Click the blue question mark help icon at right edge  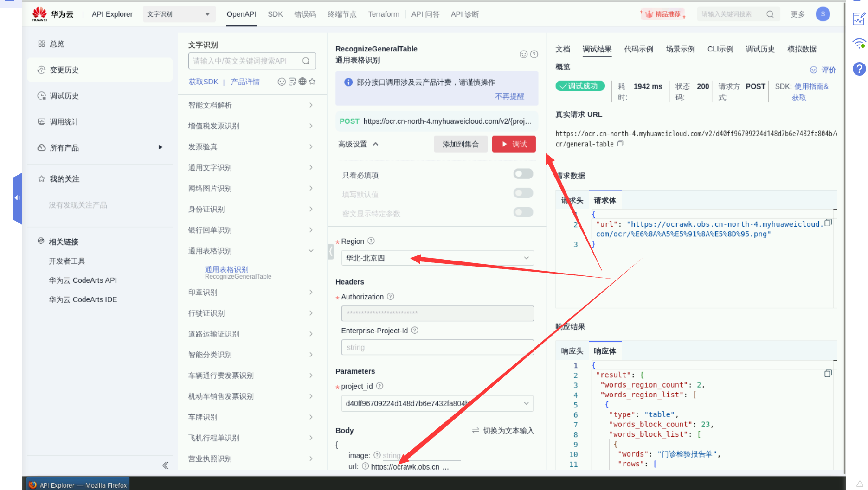(x=859, y=69)
